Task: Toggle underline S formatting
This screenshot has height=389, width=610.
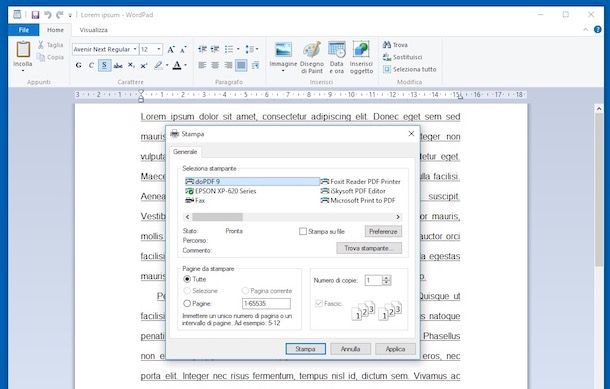Action: pos(104,65)
